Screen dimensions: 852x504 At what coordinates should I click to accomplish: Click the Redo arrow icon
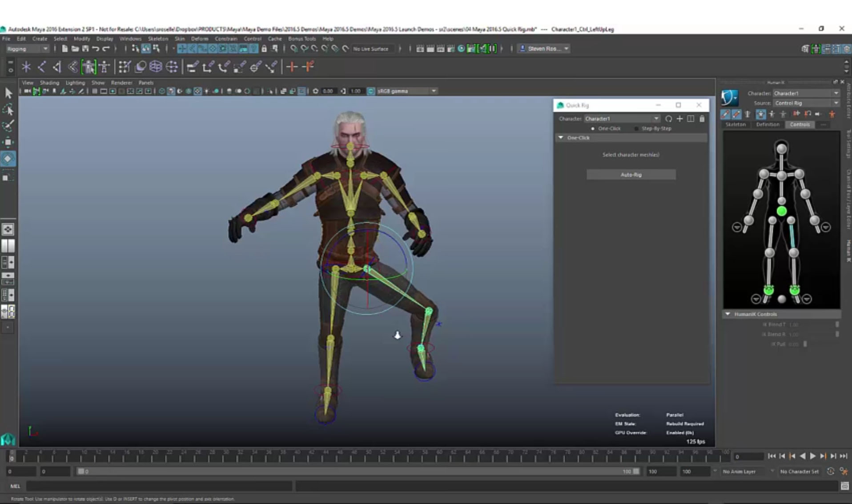106,48
